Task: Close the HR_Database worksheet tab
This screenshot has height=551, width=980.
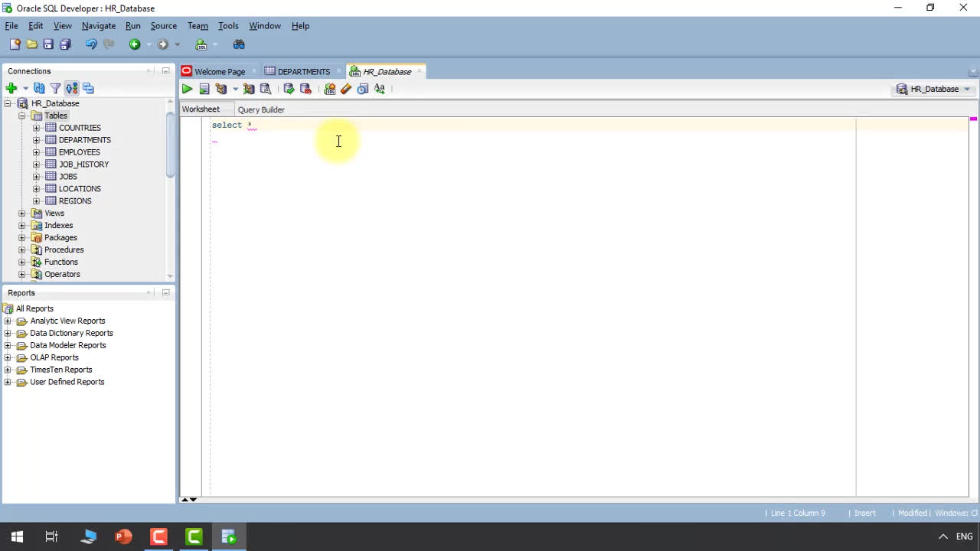Action: pos(420,71)
